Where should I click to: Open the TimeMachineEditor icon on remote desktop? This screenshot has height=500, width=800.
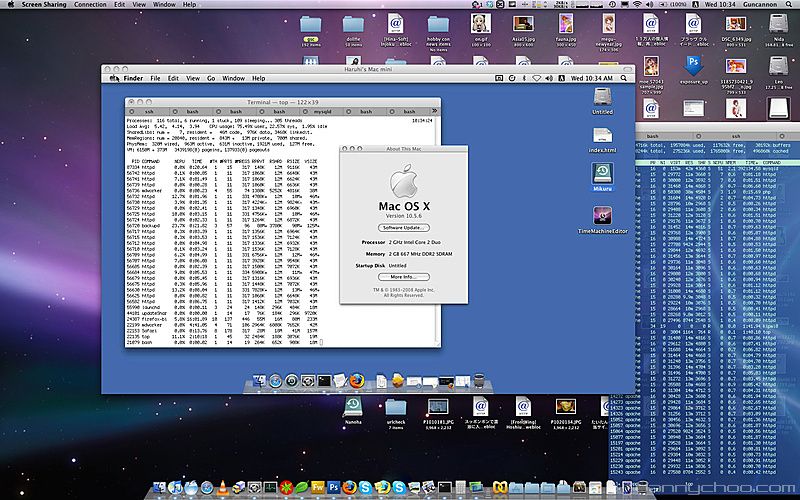602,215
